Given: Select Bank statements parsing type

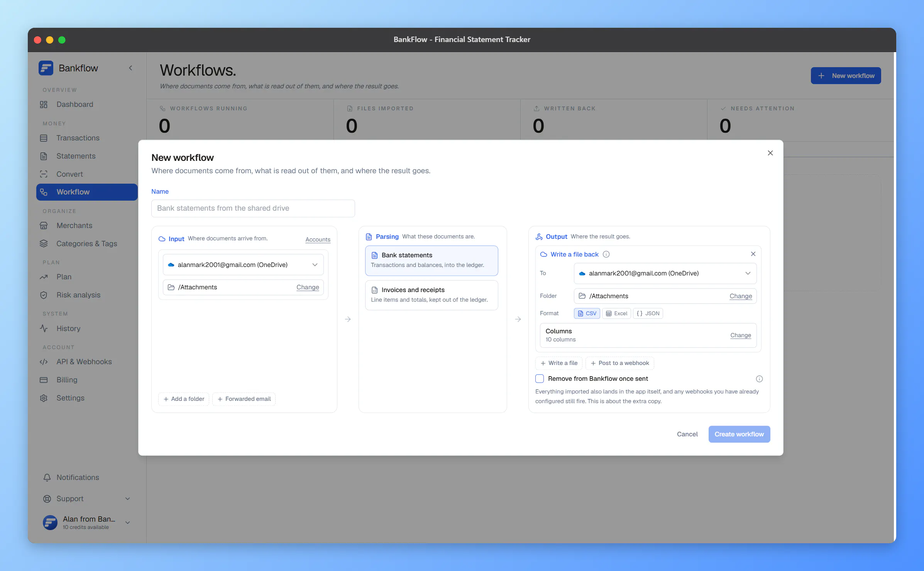Looking at the screenshot, I should point(432,260).
